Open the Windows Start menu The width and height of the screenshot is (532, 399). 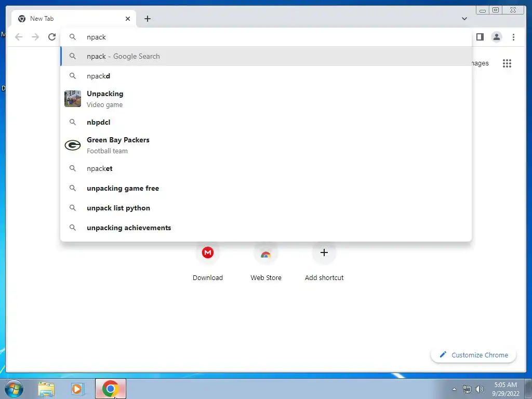coord(14,389)
